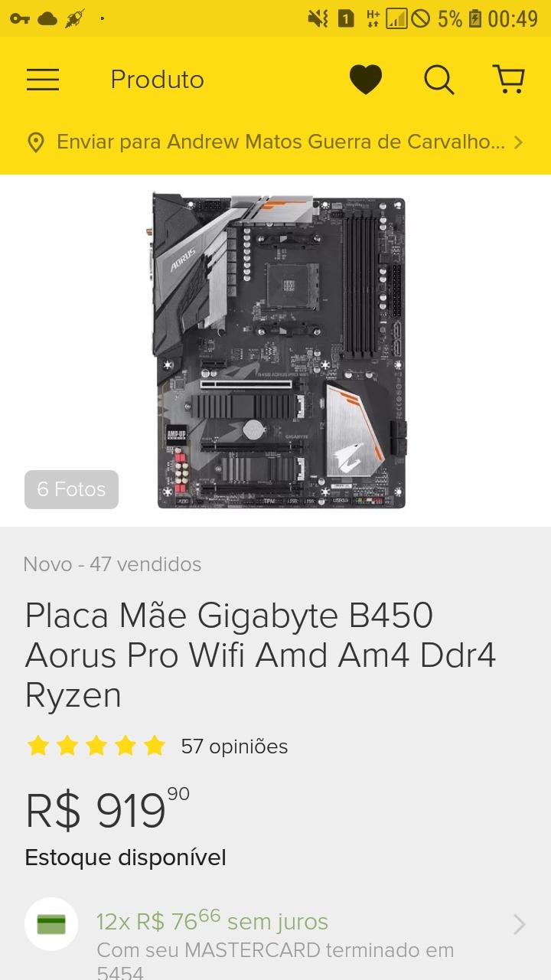551x980 pixels.
Task: Open the search magnifier
Action: (439, 80)
